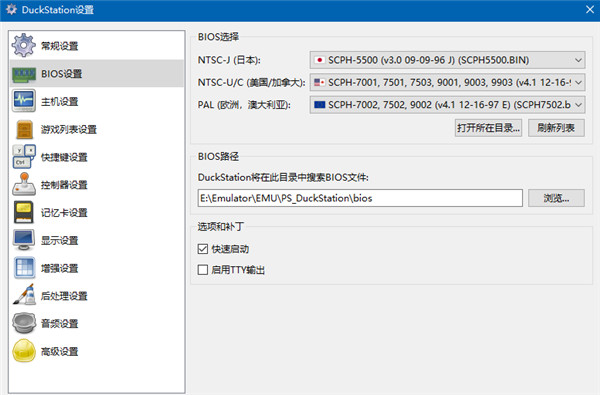
Task: Click the 浏览... button
Action: [556, 198]
